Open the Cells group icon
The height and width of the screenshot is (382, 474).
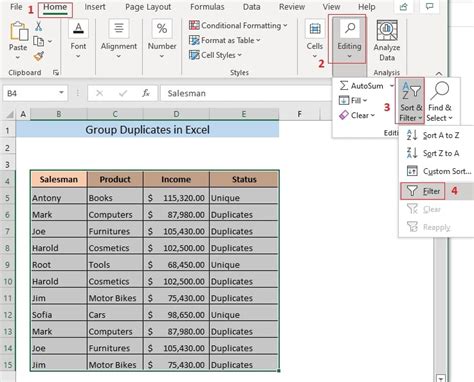click(x=315, y=29)
